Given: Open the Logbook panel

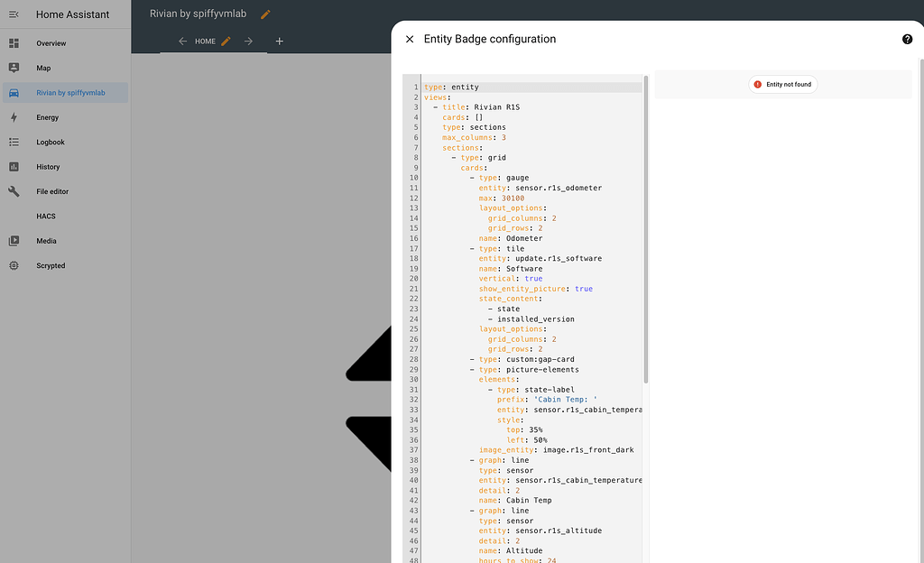Looking at the screenshot, I should click(x=51, y=142).
